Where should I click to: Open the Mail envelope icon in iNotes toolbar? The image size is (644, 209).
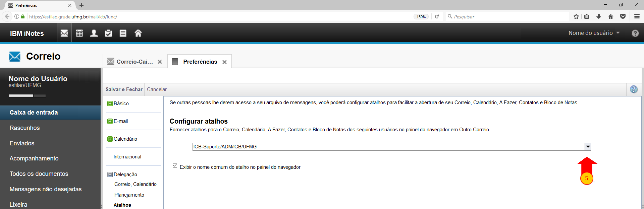pos(64,33)
